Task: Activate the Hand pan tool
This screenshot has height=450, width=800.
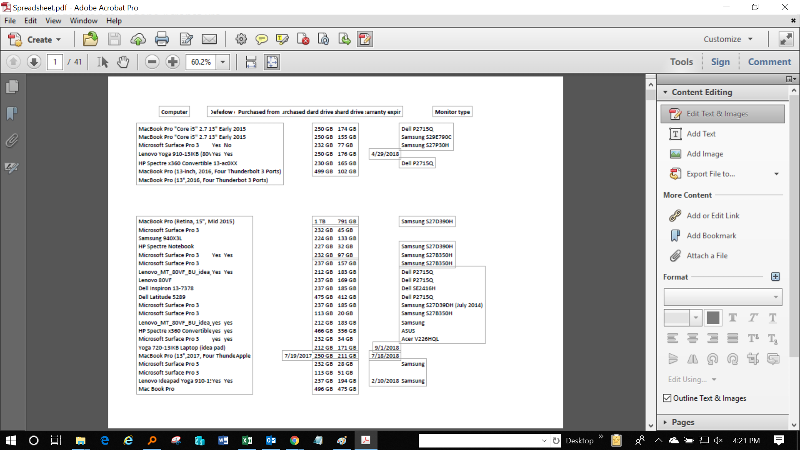Action: pos(123,62)
